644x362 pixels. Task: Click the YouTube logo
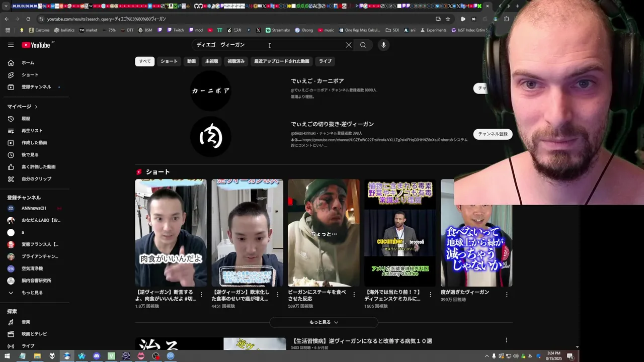click(x=37, y=45)
